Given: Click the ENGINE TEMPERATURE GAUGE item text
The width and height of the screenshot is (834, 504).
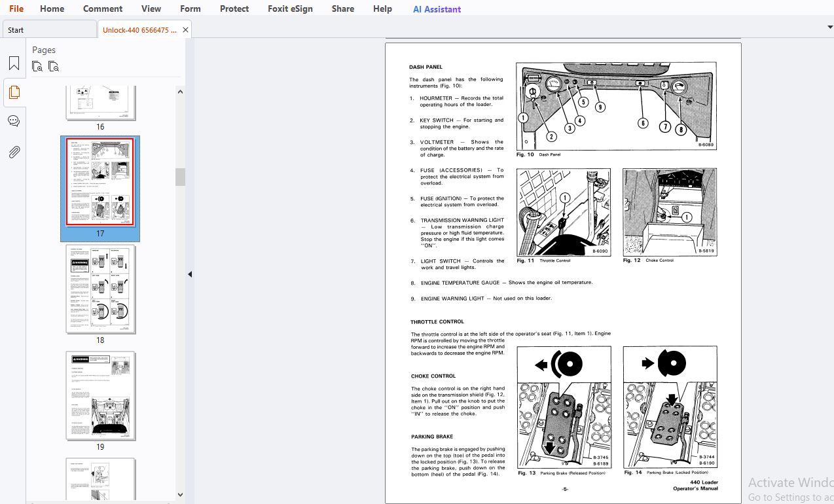Looking at the screenshot, I should tap(506, 283).
